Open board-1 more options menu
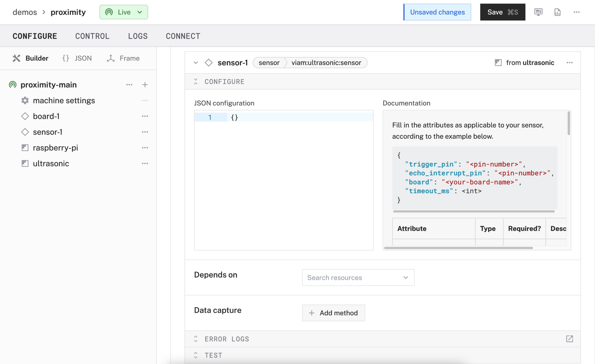The height and width of the screenshot is (364, 595). [x=145, y=116]
